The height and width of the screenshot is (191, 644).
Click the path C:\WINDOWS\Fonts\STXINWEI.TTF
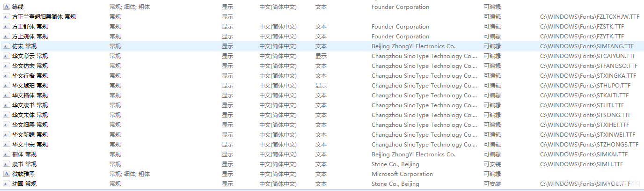[588, 135]
